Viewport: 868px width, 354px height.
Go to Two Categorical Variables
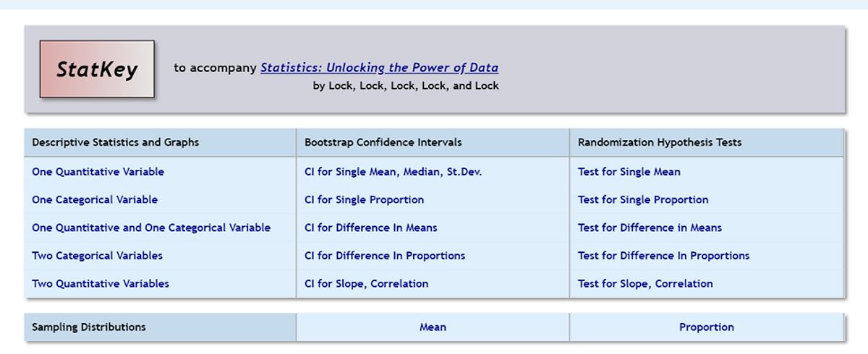point(97,256)
